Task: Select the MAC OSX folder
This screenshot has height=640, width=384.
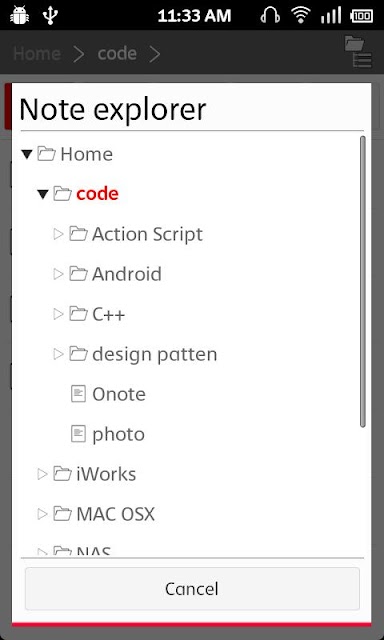Action: 115,514
